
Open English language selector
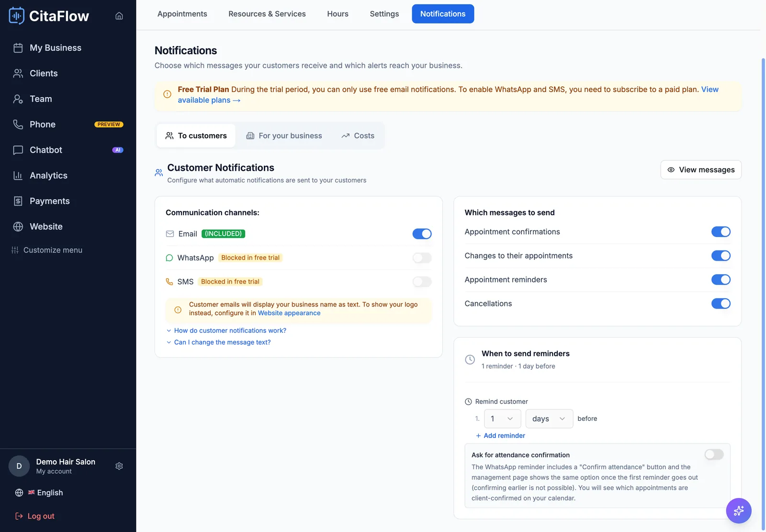click(x=45, y=493)
